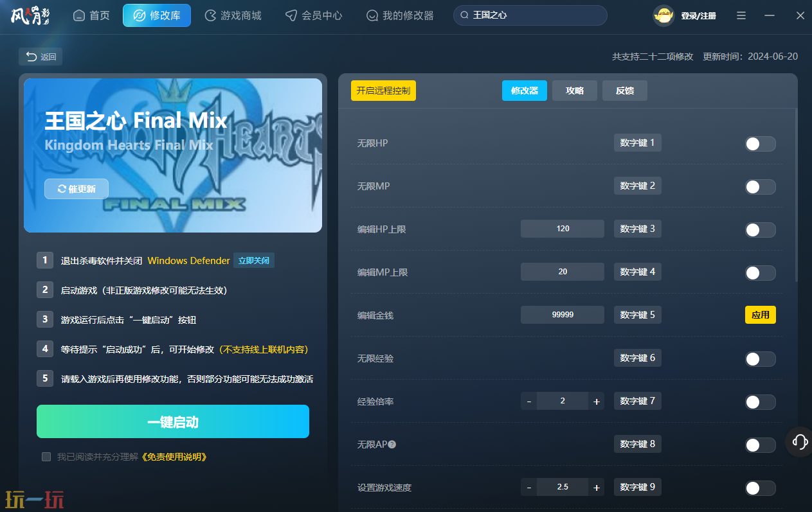812x512 pixels.
Task: Enable 编辑HP上限 switch
Action: click(761, 230)
